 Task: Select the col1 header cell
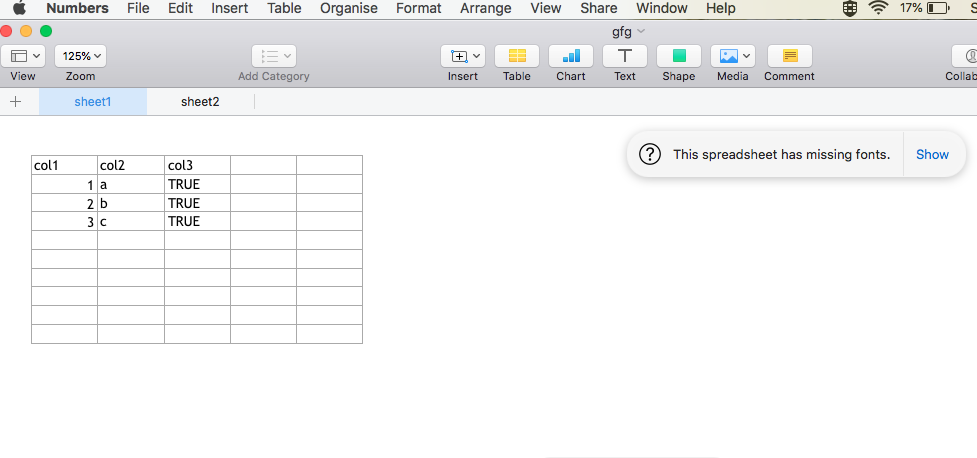[65, 165]
